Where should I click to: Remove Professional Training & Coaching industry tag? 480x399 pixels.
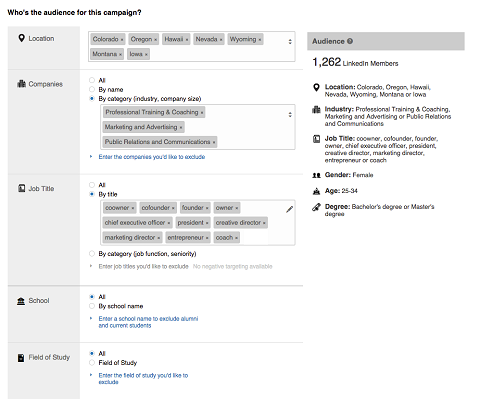[x=202, y=113]
